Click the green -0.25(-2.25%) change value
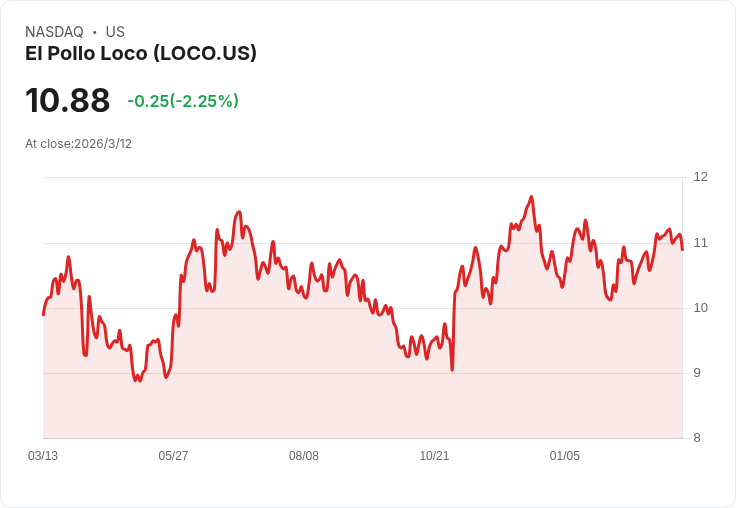 point(183,101)
